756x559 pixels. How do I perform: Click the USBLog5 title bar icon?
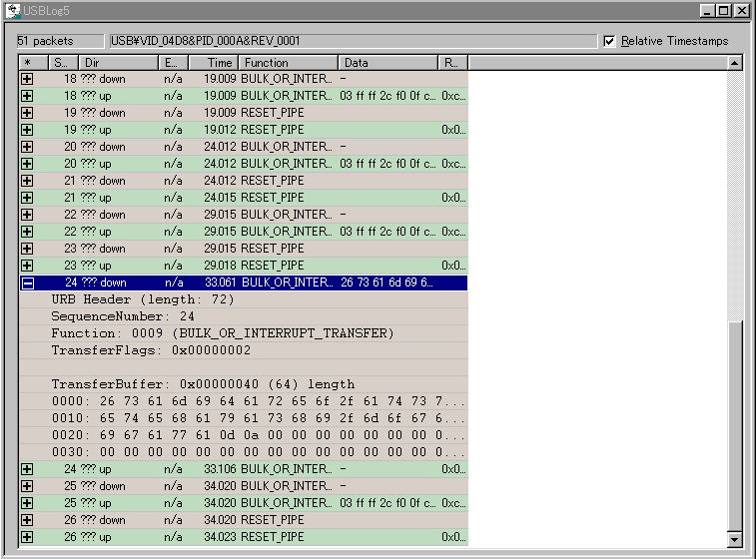tap(14, 11)
